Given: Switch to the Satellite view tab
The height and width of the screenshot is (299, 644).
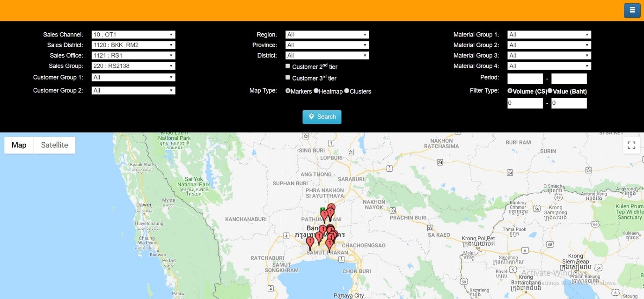Looking at the screenshot, I should pos(54,145).
